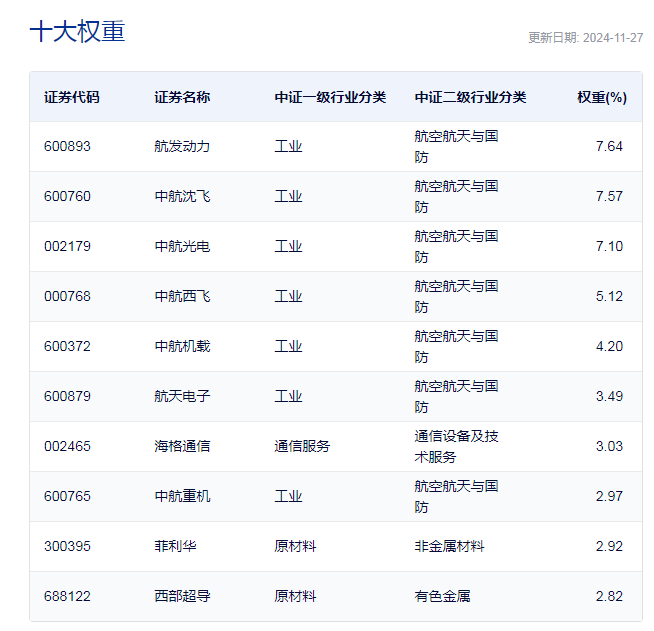Click 工业 in the 航发动力 row
The width and height of the screenshot is (654, 631).
pos(288,146)
